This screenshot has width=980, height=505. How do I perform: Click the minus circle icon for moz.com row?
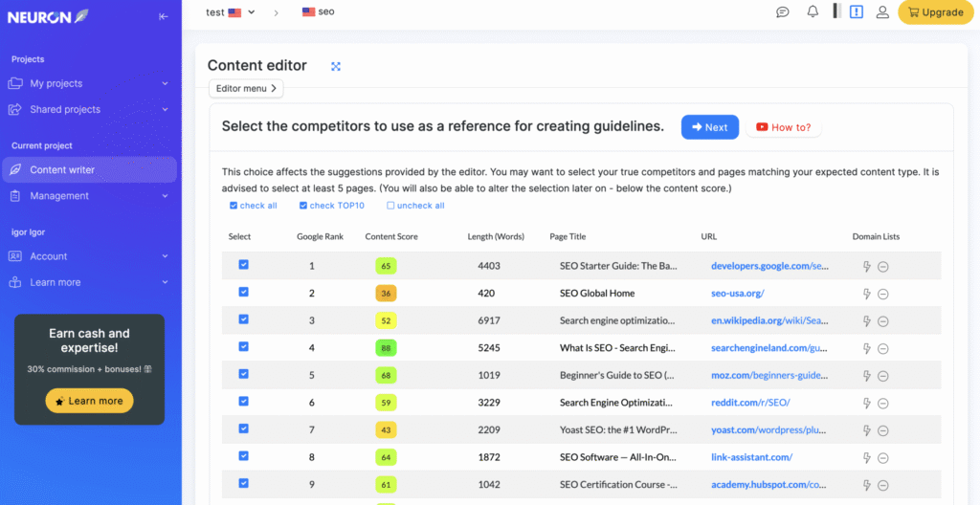pyautogui.click(x=883, y=376)
